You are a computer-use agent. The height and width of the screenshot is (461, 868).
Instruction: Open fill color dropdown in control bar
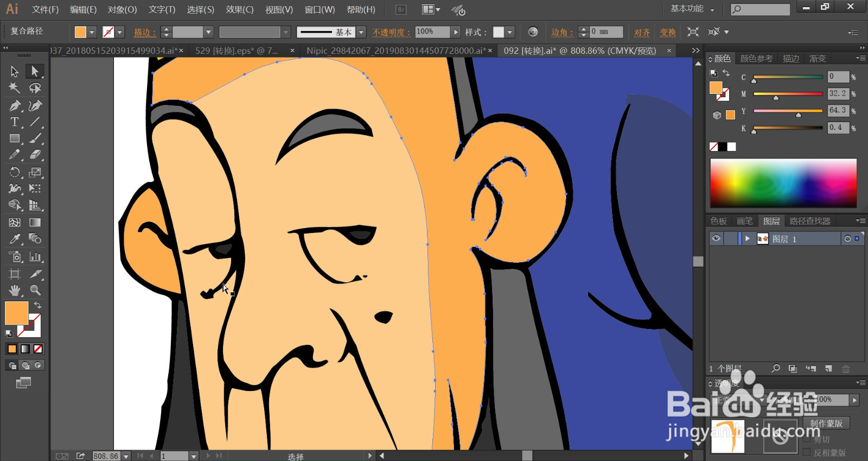point(92,32)
